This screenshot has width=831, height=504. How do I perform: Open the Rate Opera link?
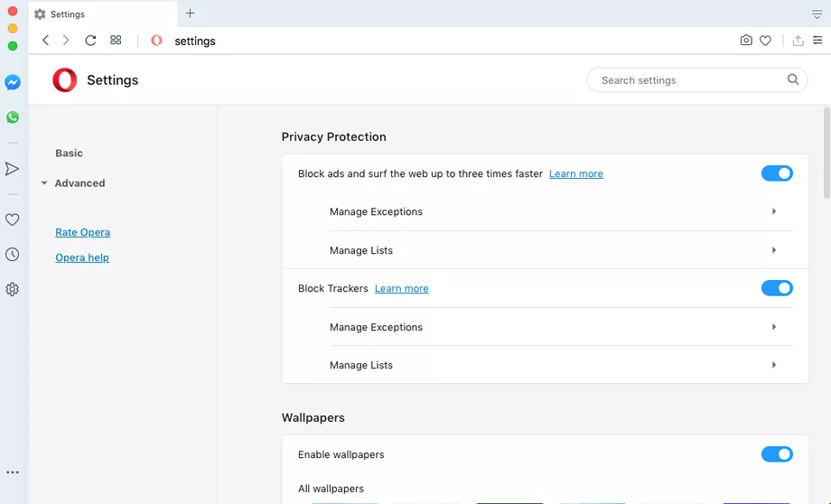point(82,232)
